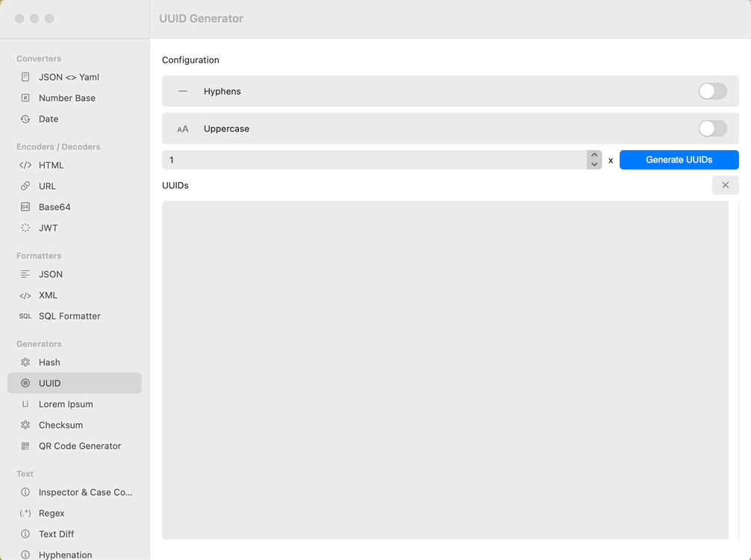Image resolution: width=751 pixels, height=560 pixels.
Task: Click the XML code icon
Action: point(25,296)
